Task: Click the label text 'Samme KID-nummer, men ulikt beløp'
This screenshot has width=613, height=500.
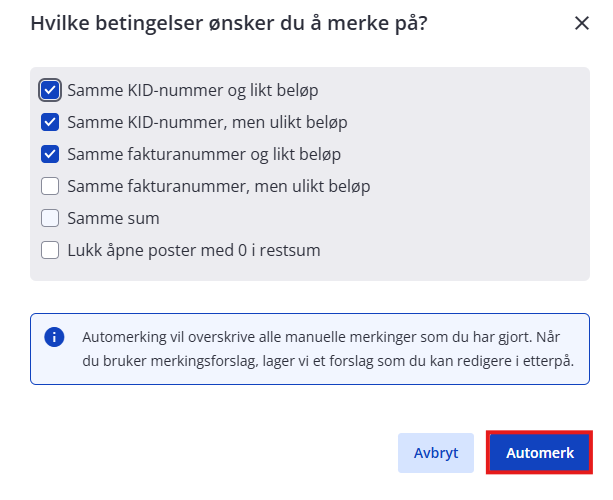Action: pos(207,122)
